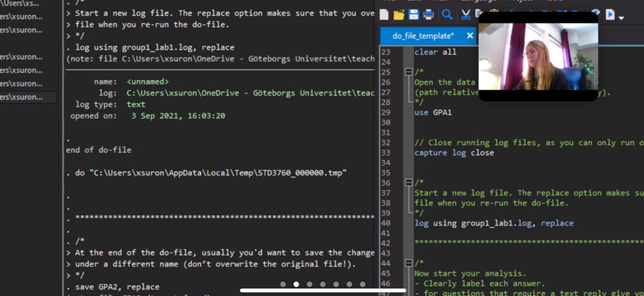Click line number 42 in editor gutter
The height and width of the screenshot is (296, 644).
(385, 243)
